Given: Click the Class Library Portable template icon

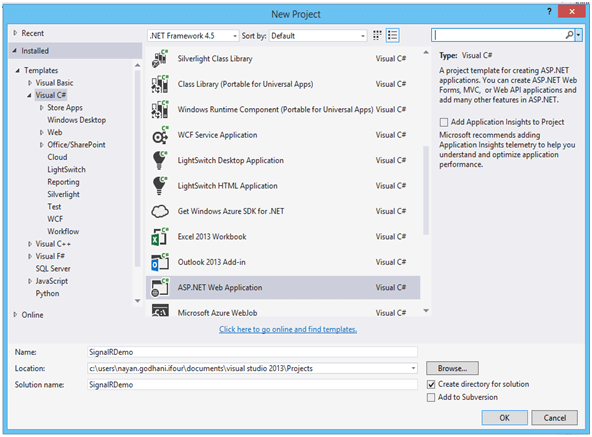Looking at the screenshot, I should (x=160, y=84).
